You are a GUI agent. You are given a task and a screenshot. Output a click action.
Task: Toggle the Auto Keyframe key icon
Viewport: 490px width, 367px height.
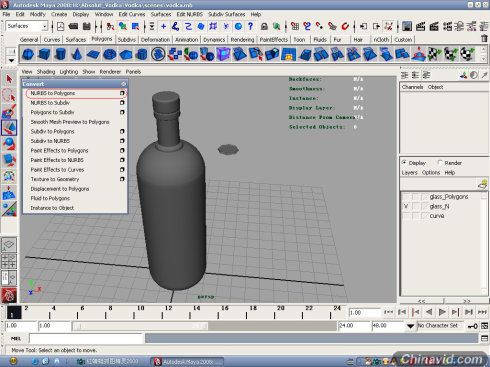pyautogui.click(x=472, y=326)
